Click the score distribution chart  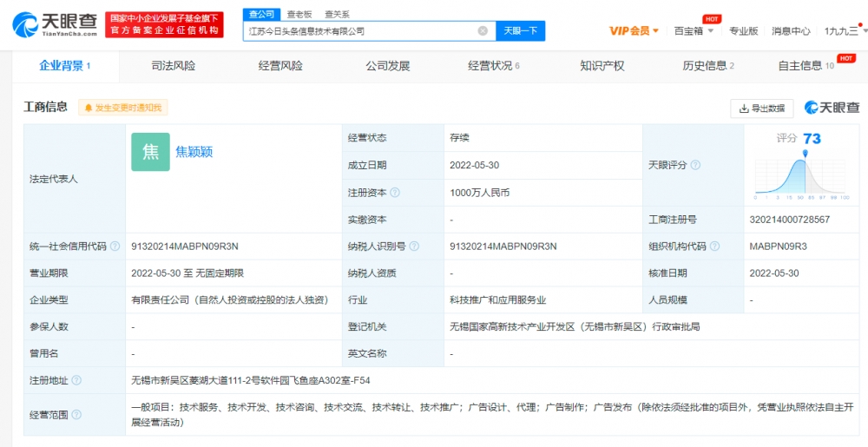pos(800,174)
